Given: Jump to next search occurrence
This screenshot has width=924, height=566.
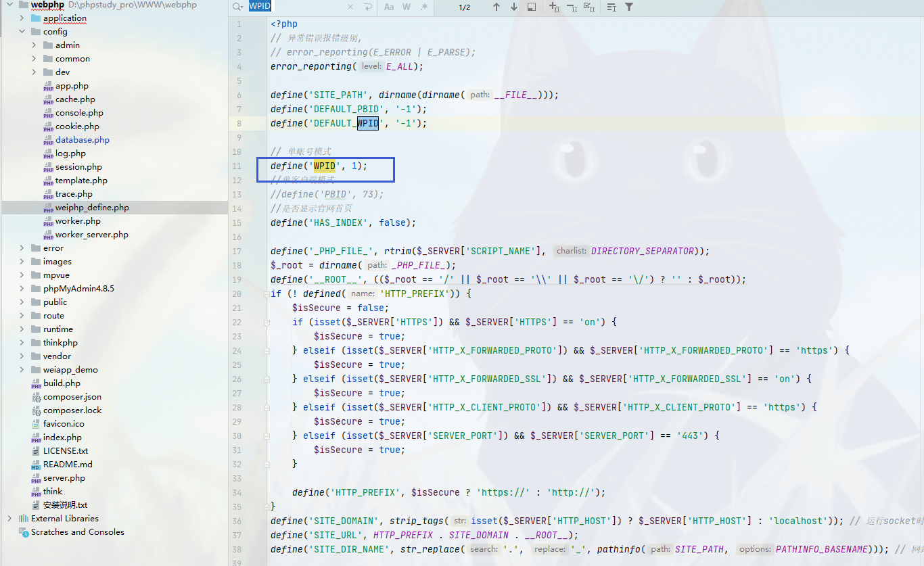Looking at the screenshot, I should point(514,7).
